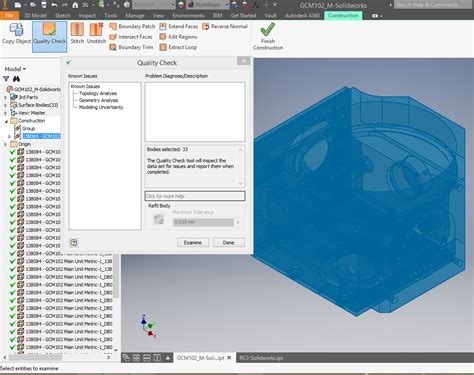Select the GCM102_M-Solidworks root node
The width and height of the screenshot is (474, 375).
pyautogui.click(x=34, y=89)
